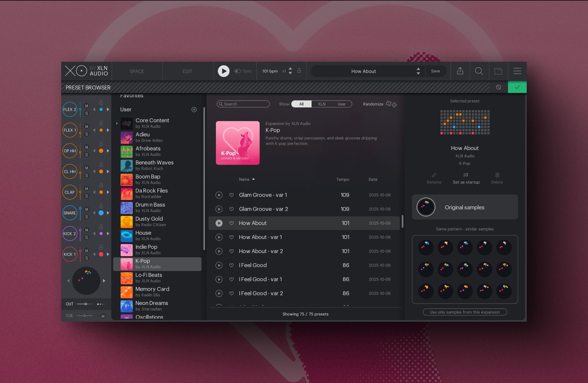The height and width of the screenshot is (383, 588).
Task: Click the Search presets input field
Action: pyautogui.click(x=243, y=104)
